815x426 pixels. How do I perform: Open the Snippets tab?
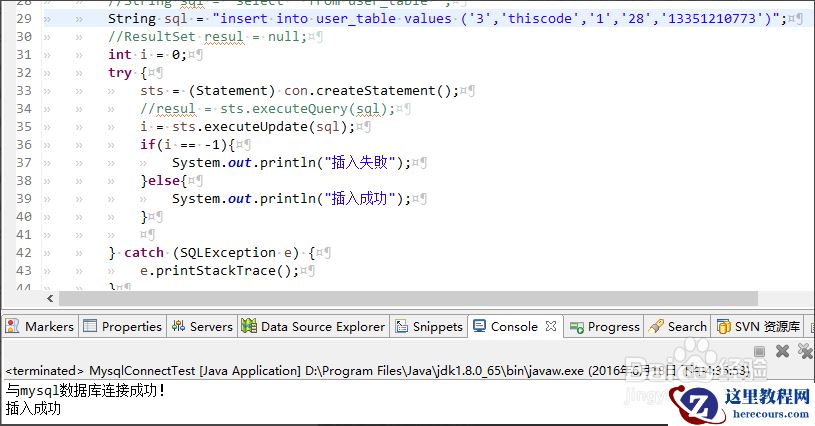429,326
